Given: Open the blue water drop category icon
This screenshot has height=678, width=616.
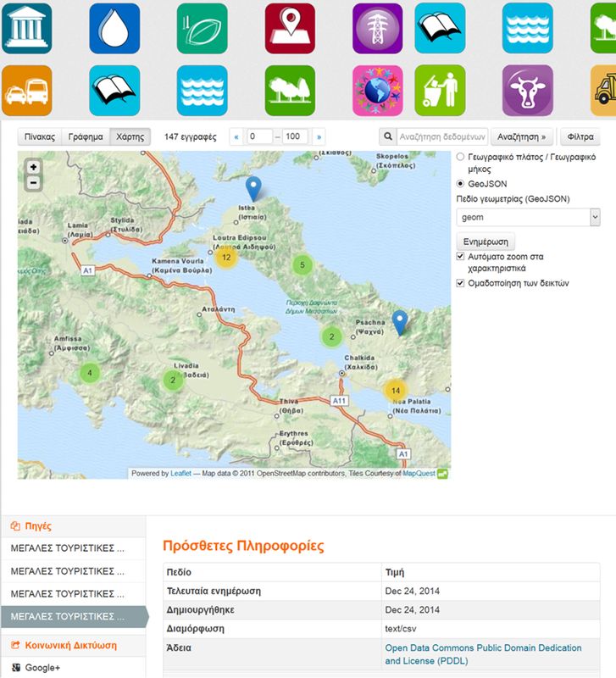Looking at the screenshot, I should pyautogui.click(x=114, y=29).
